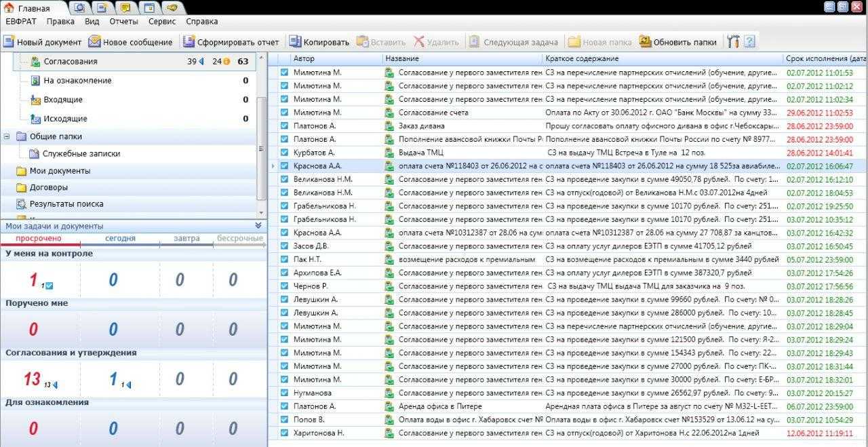The width and height of the screenshot is (868, 447).
Task: Collapse the Мои задачи и документы panel
Action: pos(258,226)
